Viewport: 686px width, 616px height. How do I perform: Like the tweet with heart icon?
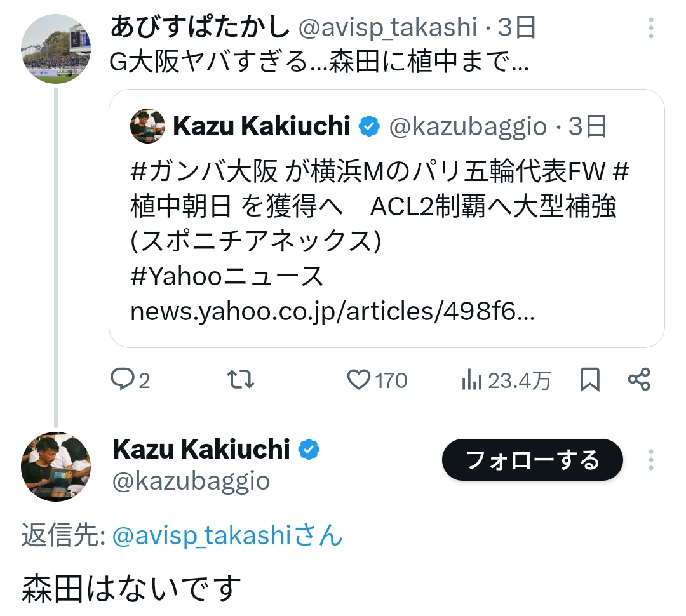(359, 380)
